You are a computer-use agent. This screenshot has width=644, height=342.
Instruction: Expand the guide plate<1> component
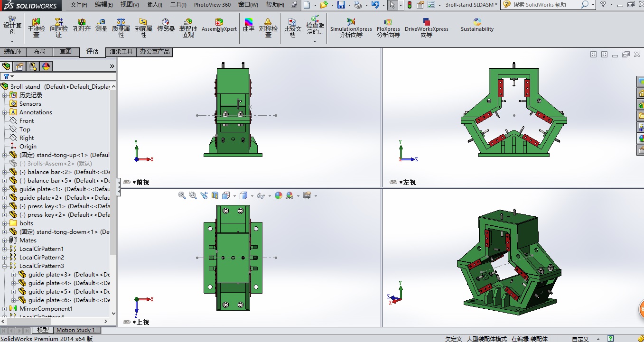coord(5,189)
